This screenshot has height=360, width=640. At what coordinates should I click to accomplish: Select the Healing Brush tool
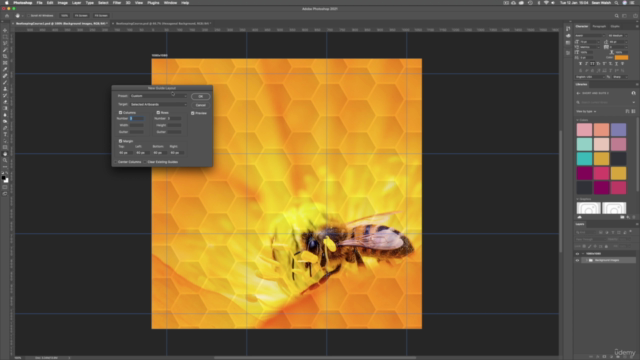click(5, 76)
